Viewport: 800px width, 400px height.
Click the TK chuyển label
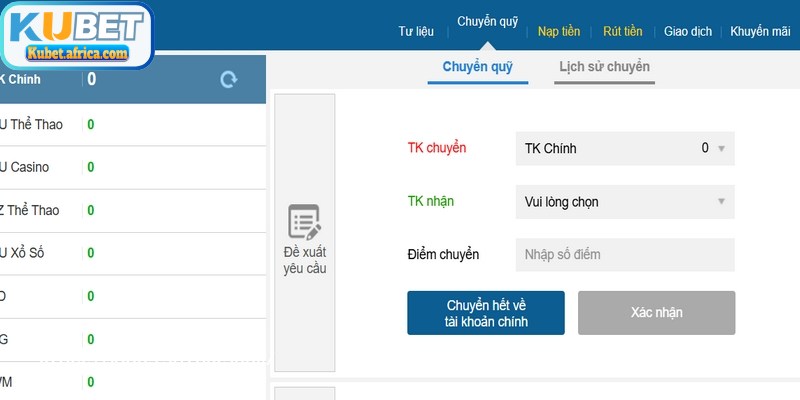(437, 148)
